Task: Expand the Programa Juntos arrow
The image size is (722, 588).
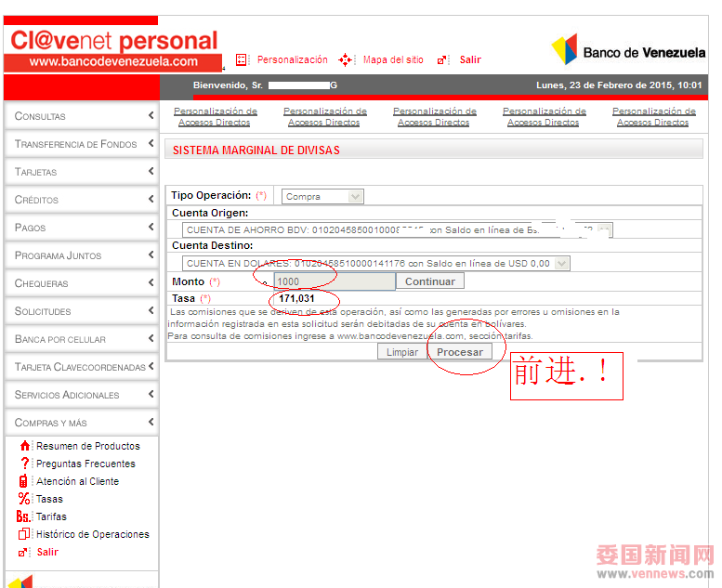Action: click(151, 255)
